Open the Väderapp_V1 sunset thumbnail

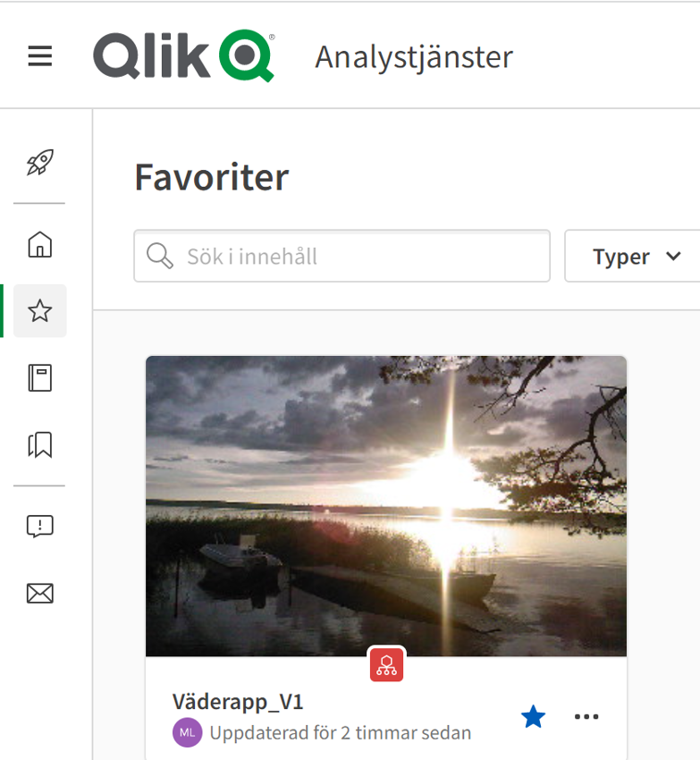386,506
